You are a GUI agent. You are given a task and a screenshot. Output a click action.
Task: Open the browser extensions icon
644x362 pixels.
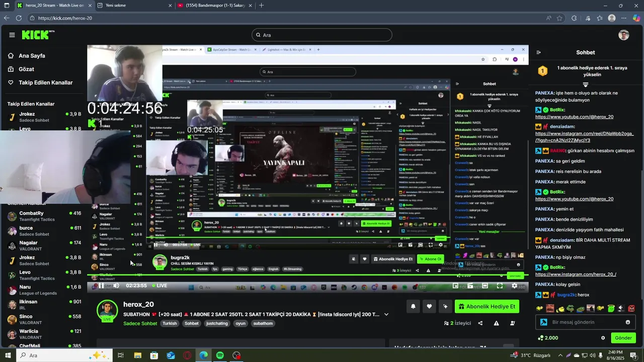[574, 18]
